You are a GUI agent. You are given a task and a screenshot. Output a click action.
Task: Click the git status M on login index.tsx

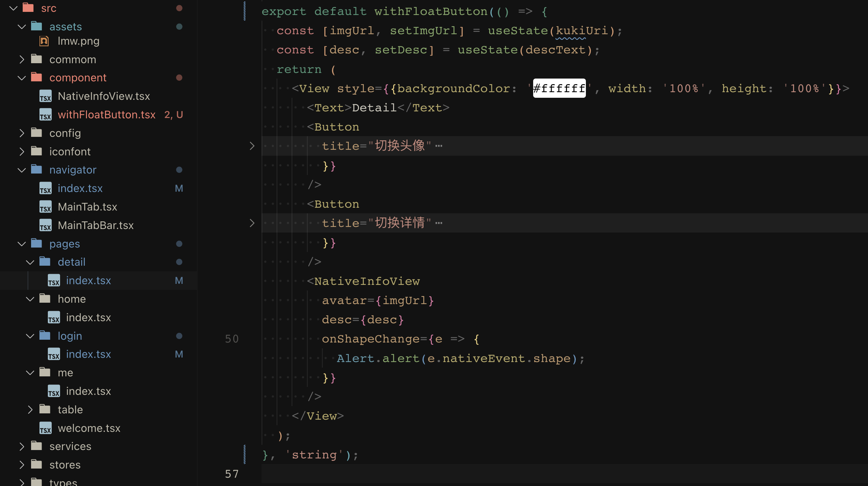tap(179, 354)
